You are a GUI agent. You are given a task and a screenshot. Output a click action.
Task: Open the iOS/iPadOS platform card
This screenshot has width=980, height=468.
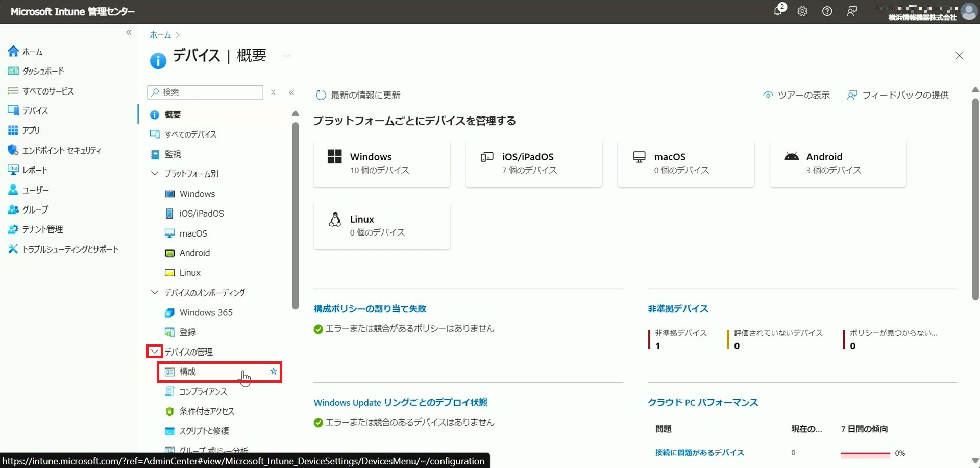click(x=534, y=163)
